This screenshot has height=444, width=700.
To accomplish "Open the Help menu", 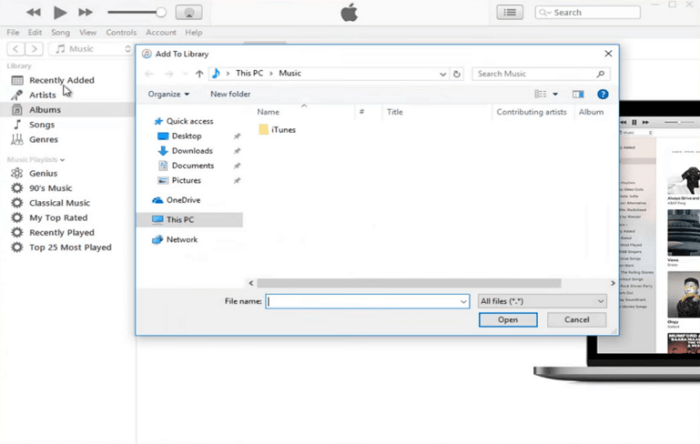I will pyautogui.click(x=193, y=32).
